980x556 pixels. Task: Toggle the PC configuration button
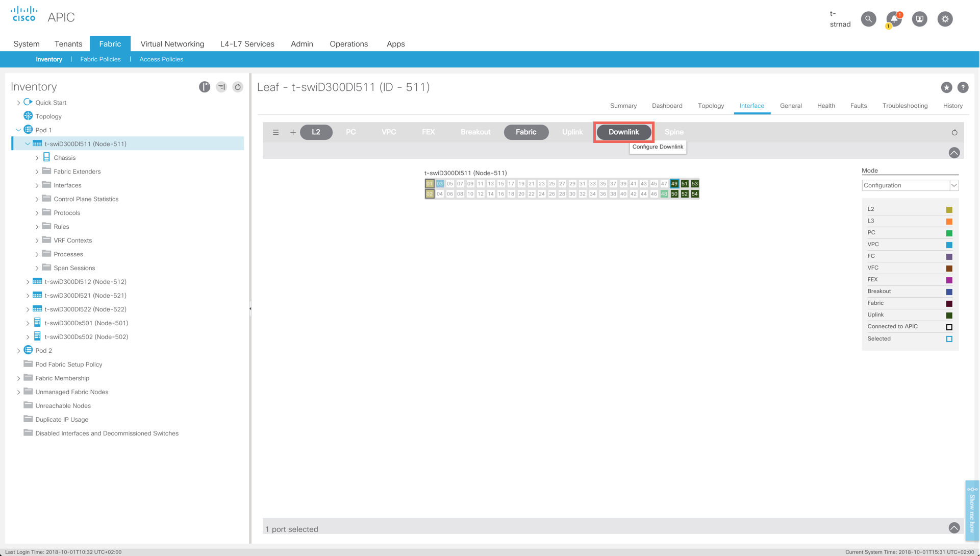point(351,132)
